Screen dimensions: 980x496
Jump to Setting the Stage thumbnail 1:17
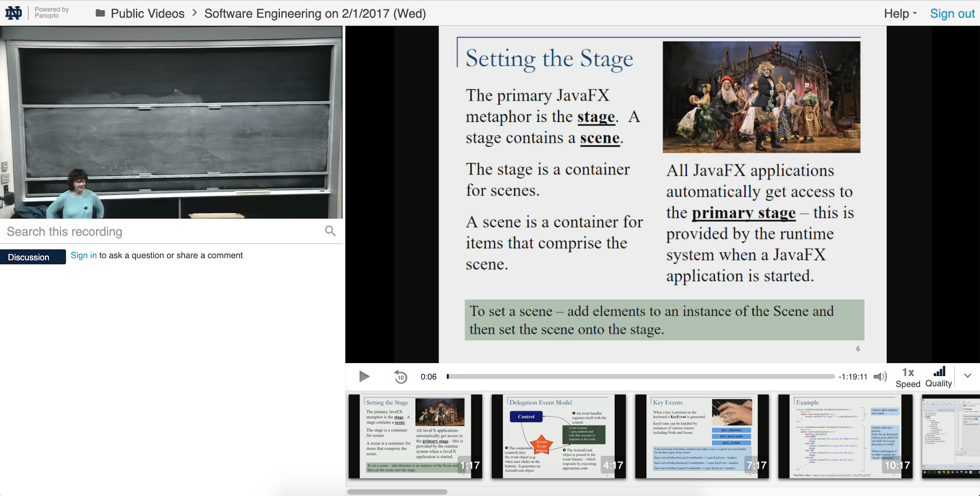coord(416,436)
